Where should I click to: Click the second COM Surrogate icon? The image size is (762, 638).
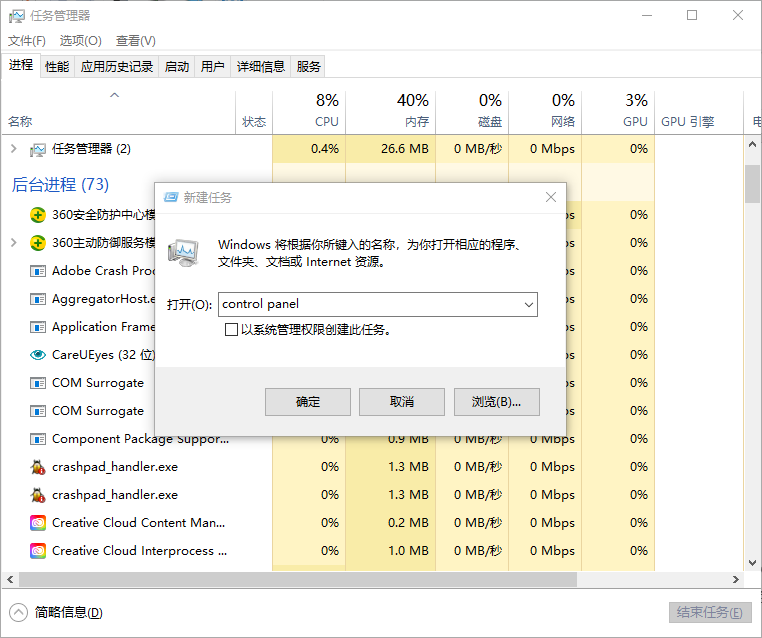(x=38, y=411)
